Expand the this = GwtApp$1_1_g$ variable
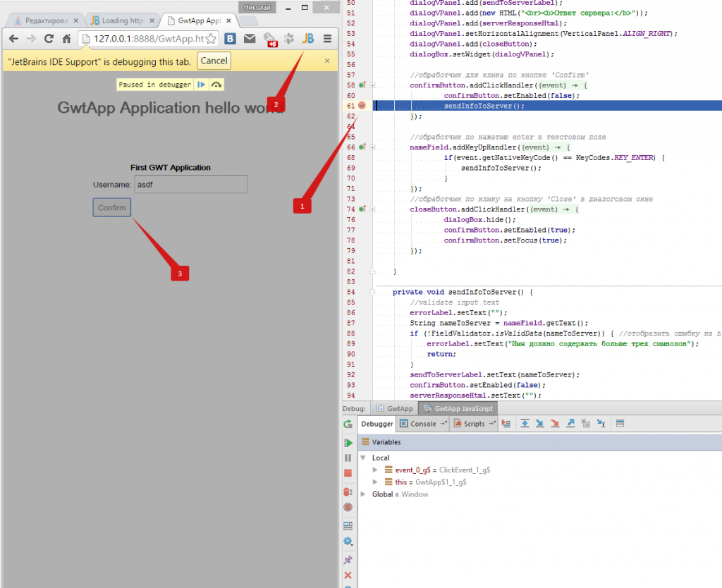722x588 pixels. (x=377, y=482)
